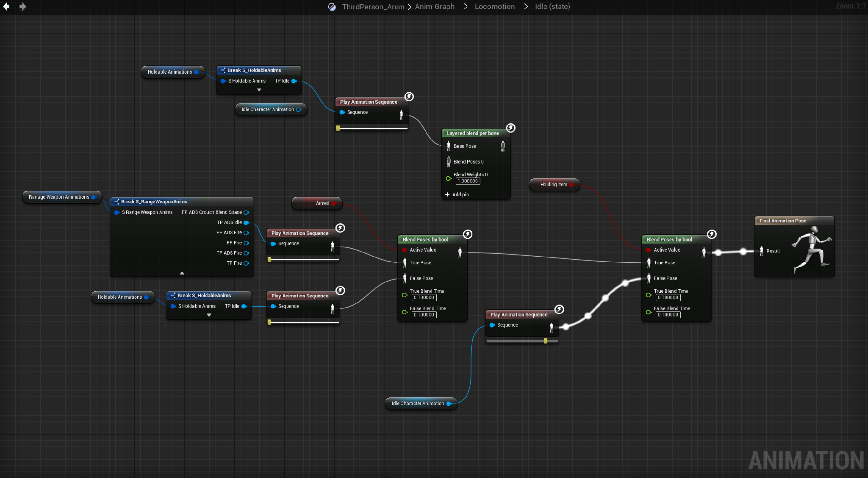Image resolution: width=868 pixels, height=478 pixels.
Task: Click the Final Animation Pose character thumbnail
Action: point(811,249)
